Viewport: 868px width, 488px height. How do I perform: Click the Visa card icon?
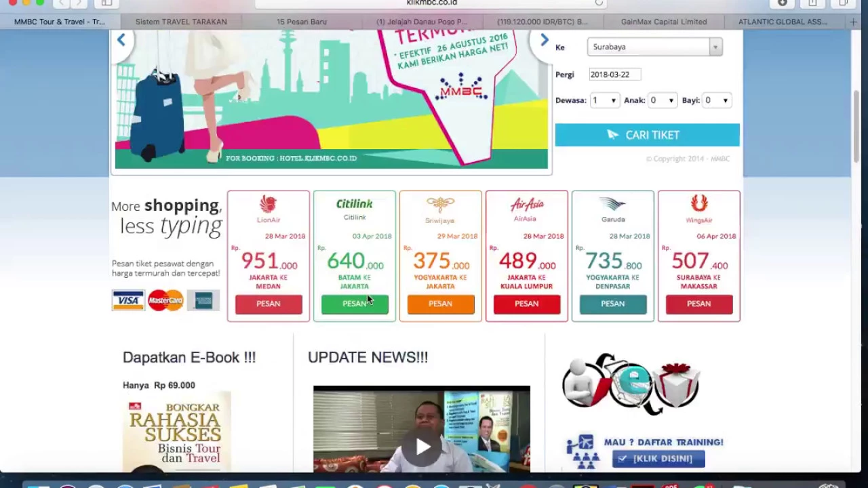click(127, 300)
